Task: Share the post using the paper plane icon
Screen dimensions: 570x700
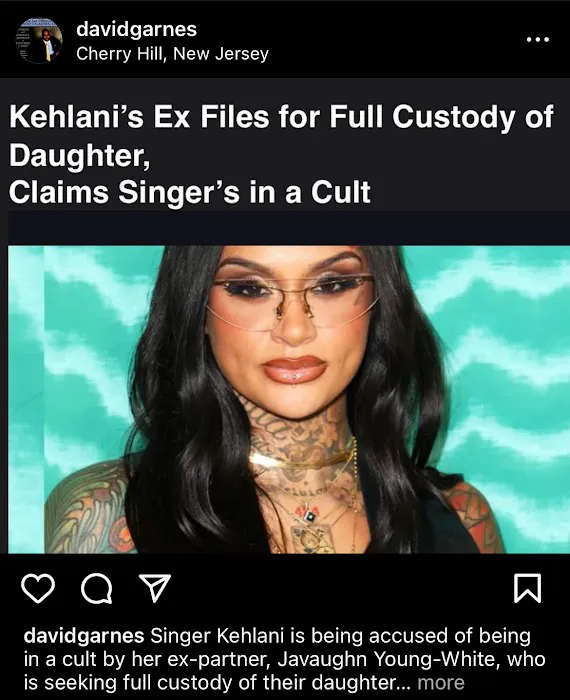Action: pos(155,588)
